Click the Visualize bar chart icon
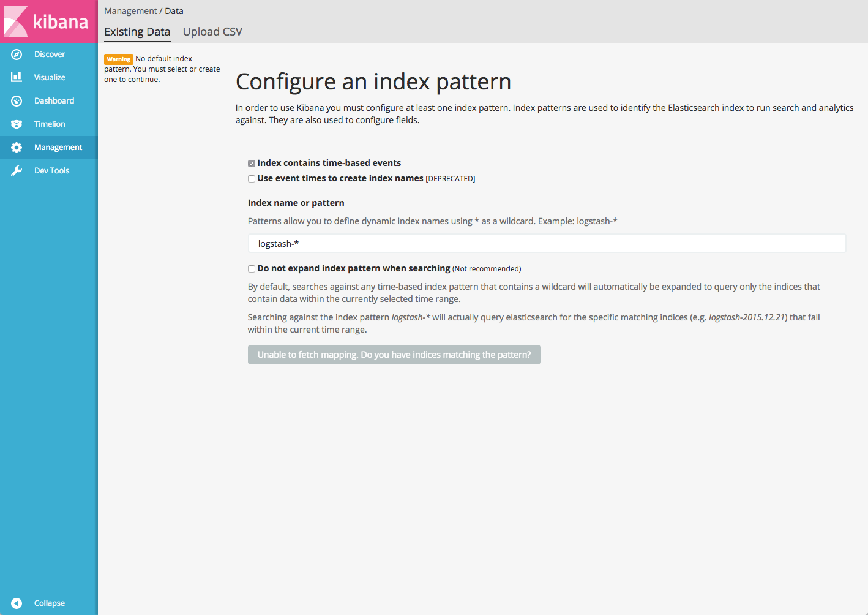868x615 pixels. [17, 77]
